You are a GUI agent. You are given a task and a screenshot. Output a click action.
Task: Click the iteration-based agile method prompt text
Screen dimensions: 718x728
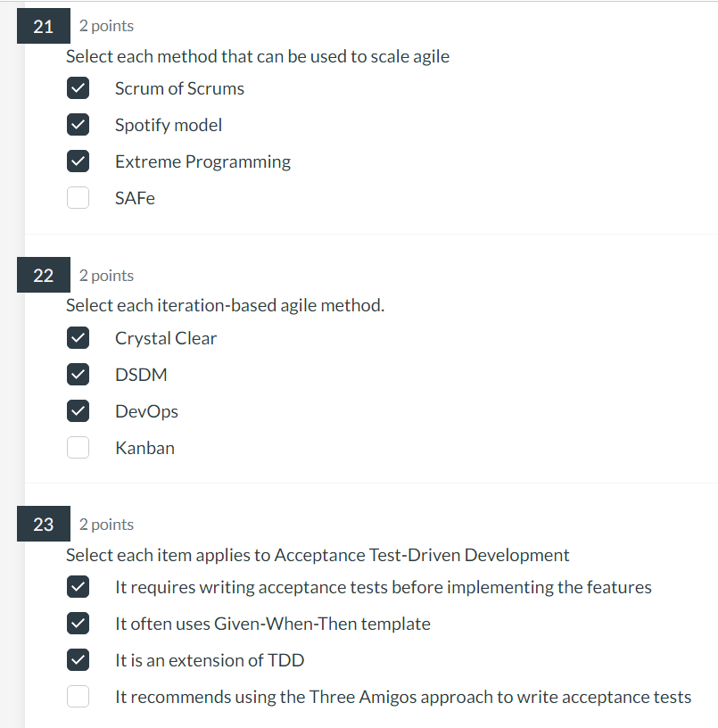[x=224, y=305]
